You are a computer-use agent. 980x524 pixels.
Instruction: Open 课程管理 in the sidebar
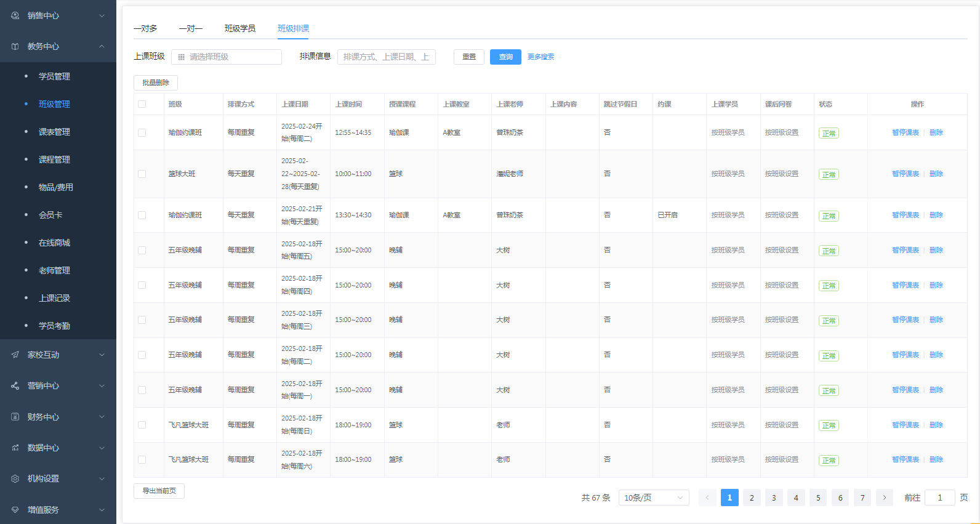click(x=54, y=159)
